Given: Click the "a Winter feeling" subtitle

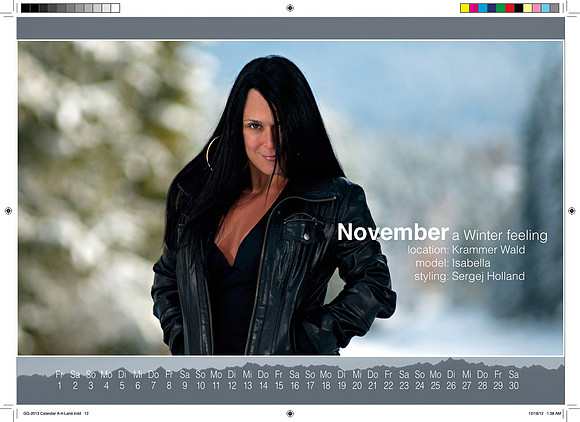Looking at the screenshot, I should 500,235.
